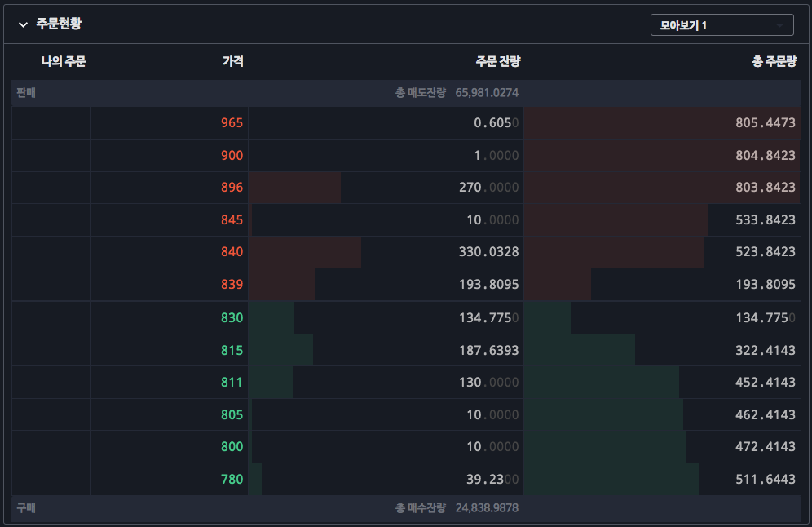Screen dimensions: 812x527
Task: Click the 총 매도잔량 label
Action: (421, 93)
